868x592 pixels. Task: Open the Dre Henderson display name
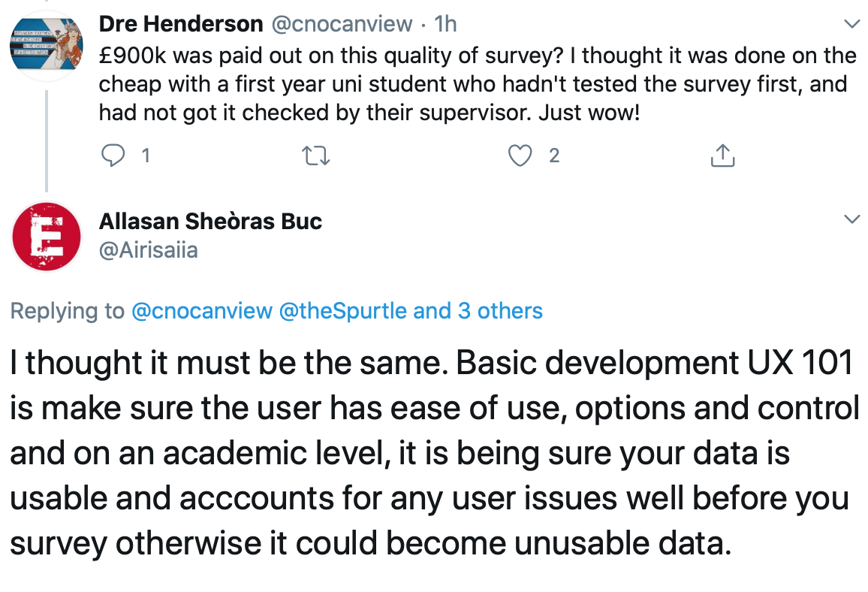(181, 24)
